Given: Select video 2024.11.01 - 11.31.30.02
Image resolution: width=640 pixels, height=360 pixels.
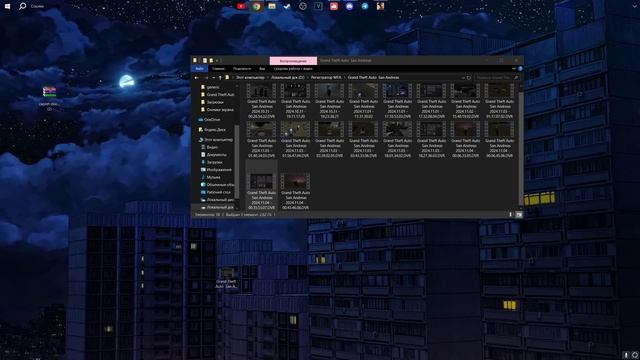Looking at the screenshot, I should click(x=363, y=101).
